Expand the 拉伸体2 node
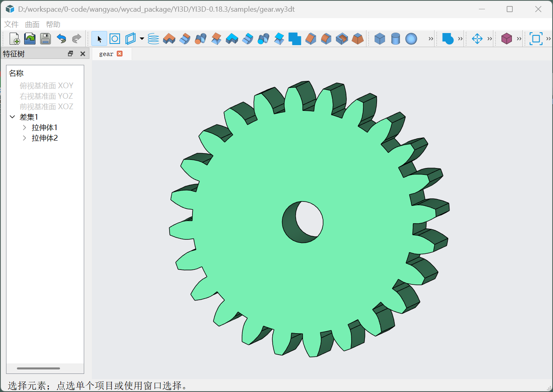 (25, 138)
